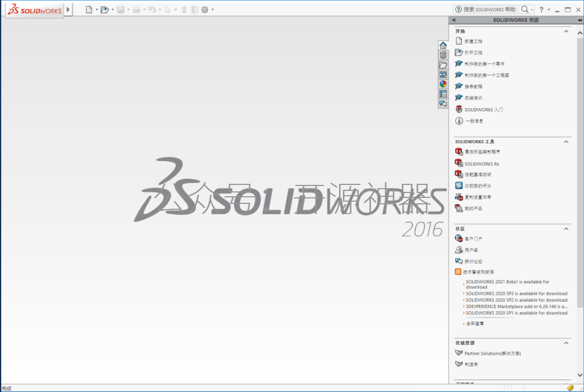Click the SOLIDWORKS logo menu

click(x=35, y=10)
